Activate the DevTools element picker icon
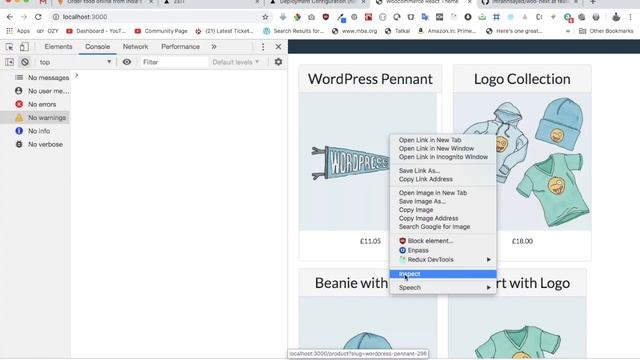This screenshot has height=360, width=640. 9,47
